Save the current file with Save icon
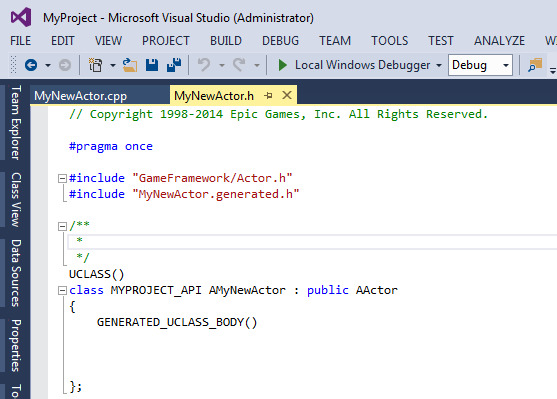The image size is (557, 399). click(x=152, y=65)
